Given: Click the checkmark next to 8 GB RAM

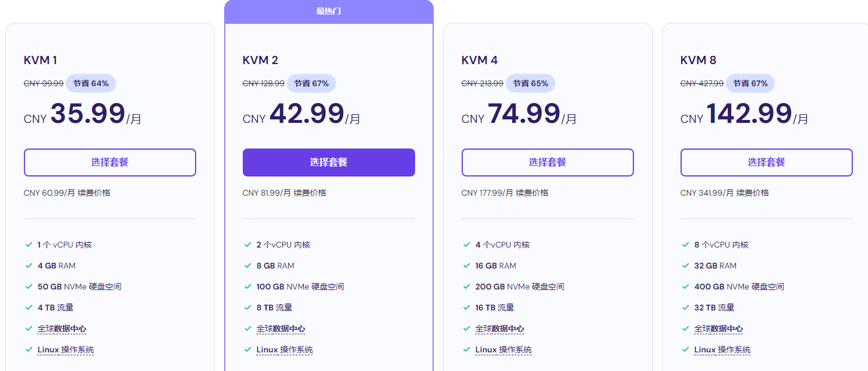Looking at the screenshot, I should click(x=247, y=266).
